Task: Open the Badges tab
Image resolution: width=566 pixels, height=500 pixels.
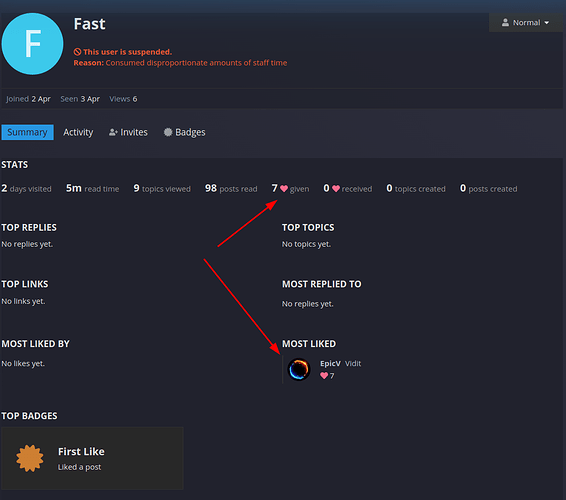Action: coord(184,132)
